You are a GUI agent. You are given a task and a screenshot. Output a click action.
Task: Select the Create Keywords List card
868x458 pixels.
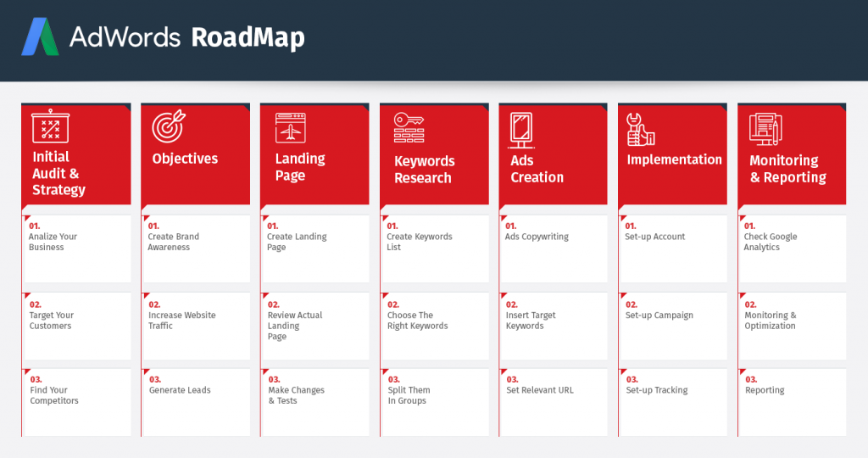pyautogui.click(x=435, y=249)
